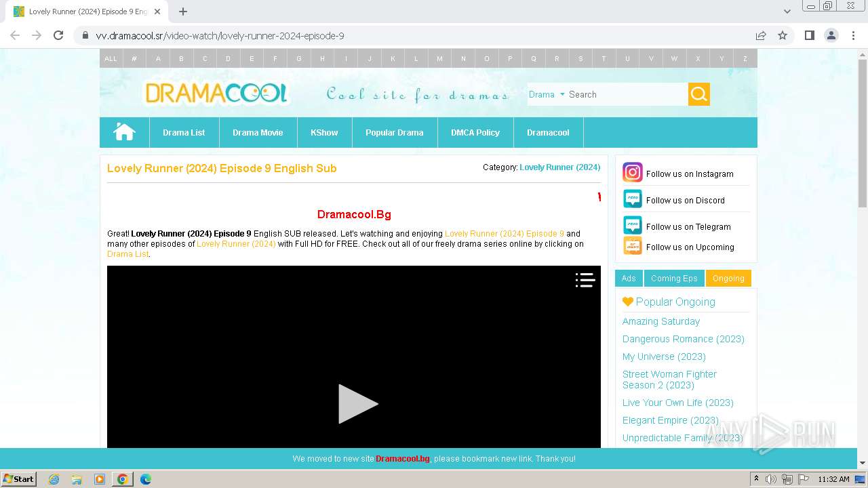Viewport: 868px width, 488px height.
Task: Open the Chrome three-dot menu
Action: click(853, 35)
